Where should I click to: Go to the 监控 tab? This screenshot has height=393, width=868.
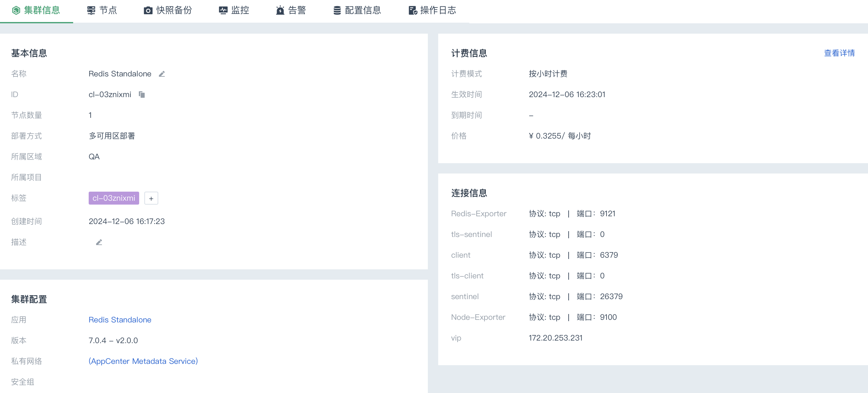click(x=234, y=10)
